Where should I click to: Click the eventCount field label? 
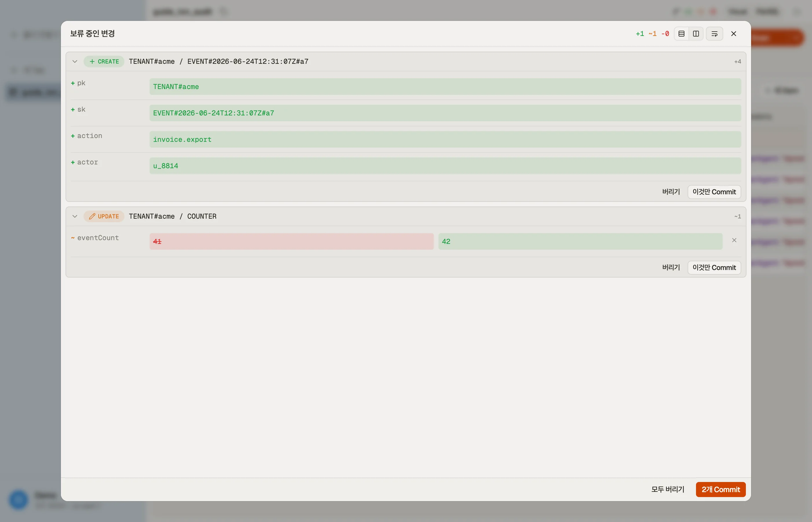98,238
